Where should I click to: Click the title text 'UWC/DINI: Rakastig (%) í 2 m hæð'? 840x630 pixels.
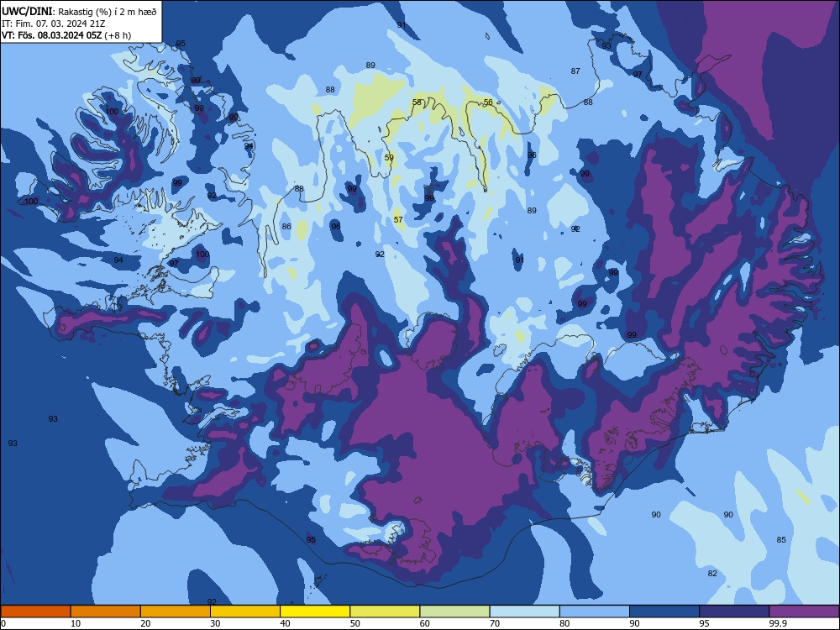(79, 11)
